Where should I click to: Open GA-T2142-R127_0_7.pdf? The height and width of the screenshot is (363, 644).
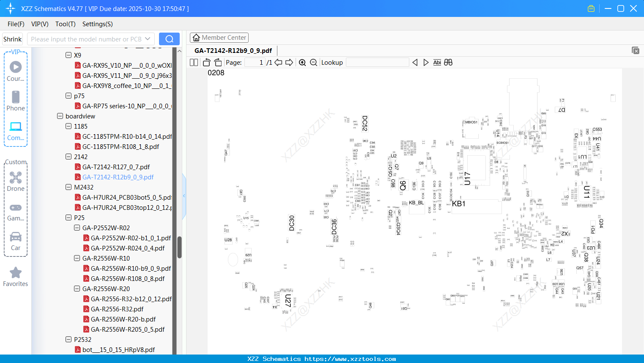116,167
